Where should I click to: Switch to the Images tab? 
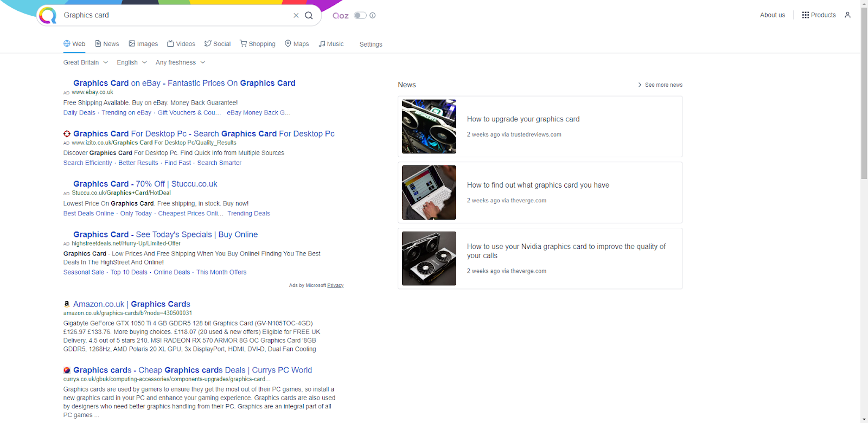click(143, 44)
